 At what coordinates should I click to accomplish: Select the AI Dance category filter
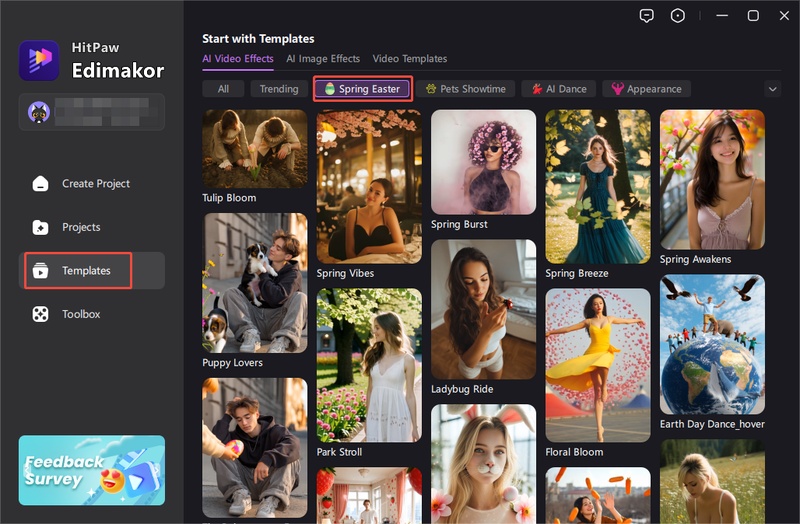point(559,89)
